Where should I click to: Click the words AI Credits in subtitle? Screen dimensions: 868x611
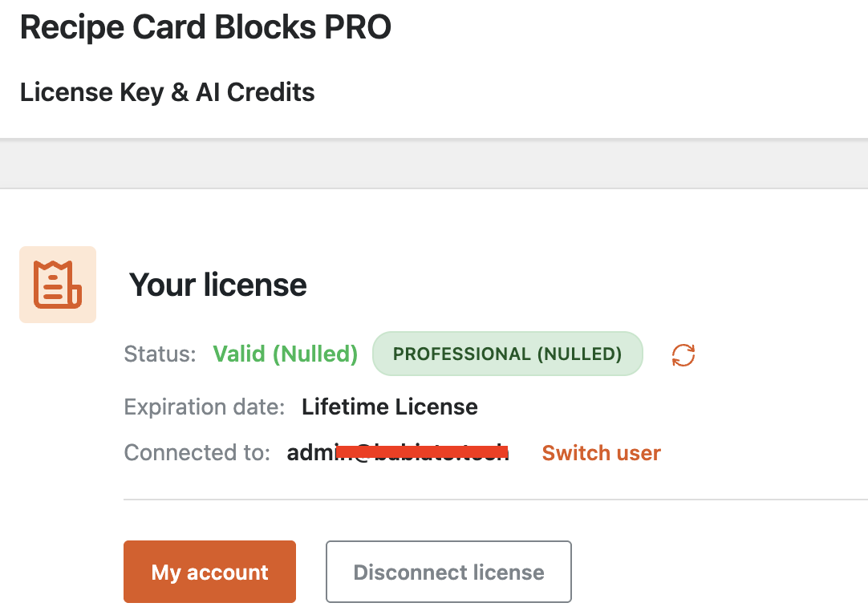pos(255,92)
